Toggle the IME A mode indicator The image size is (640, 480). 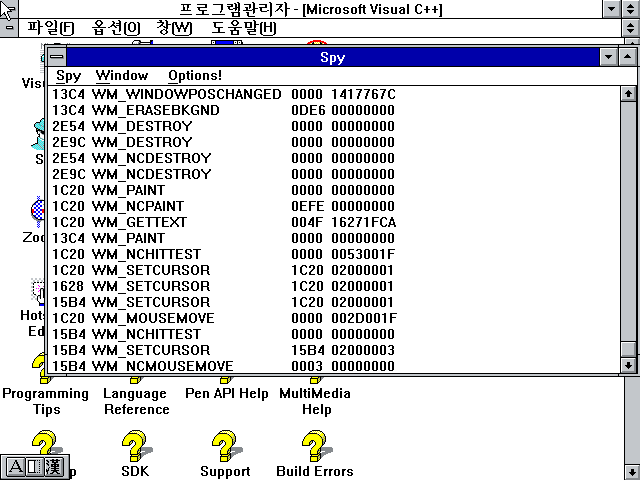15,466
